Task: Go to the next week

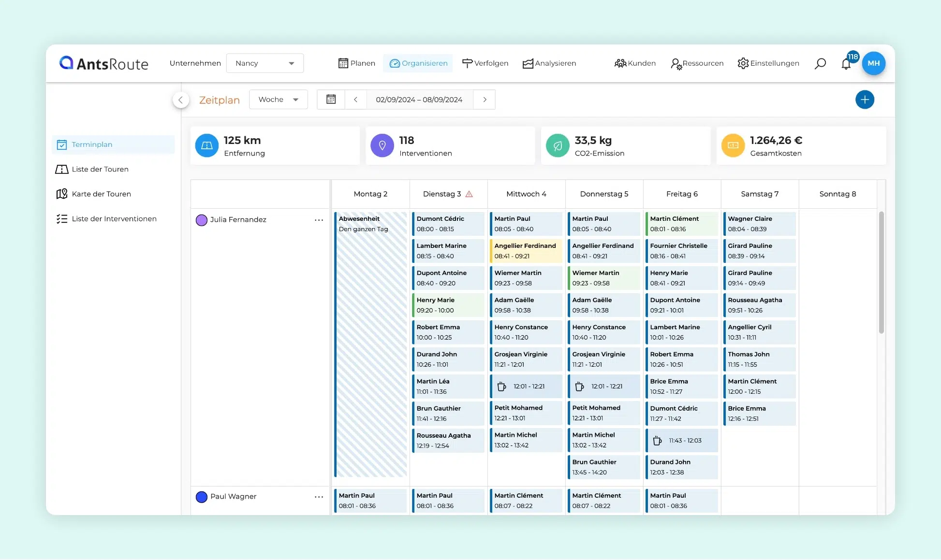Action: (485, 100)
